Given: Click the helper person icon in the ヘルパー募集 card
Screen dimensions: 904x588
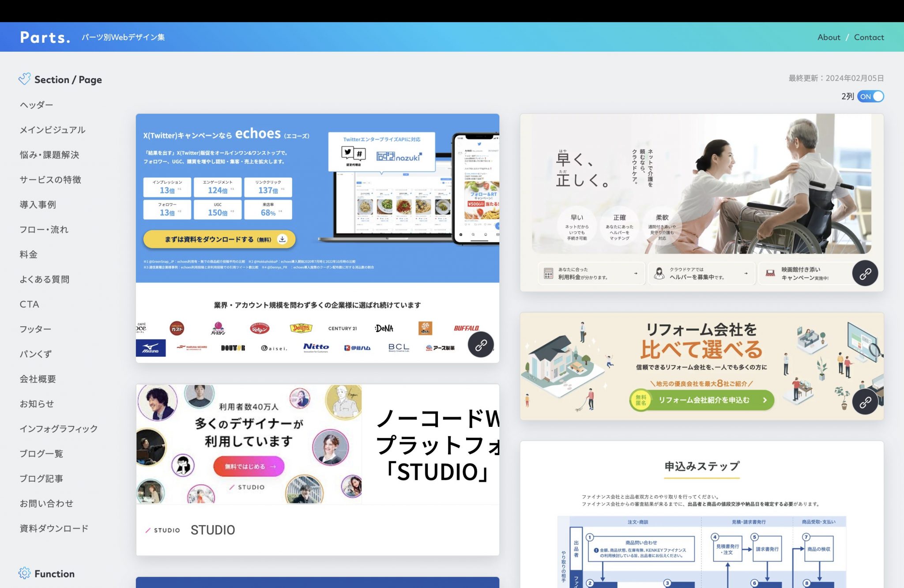Looking at the screenshot, I should coord(659,273).
